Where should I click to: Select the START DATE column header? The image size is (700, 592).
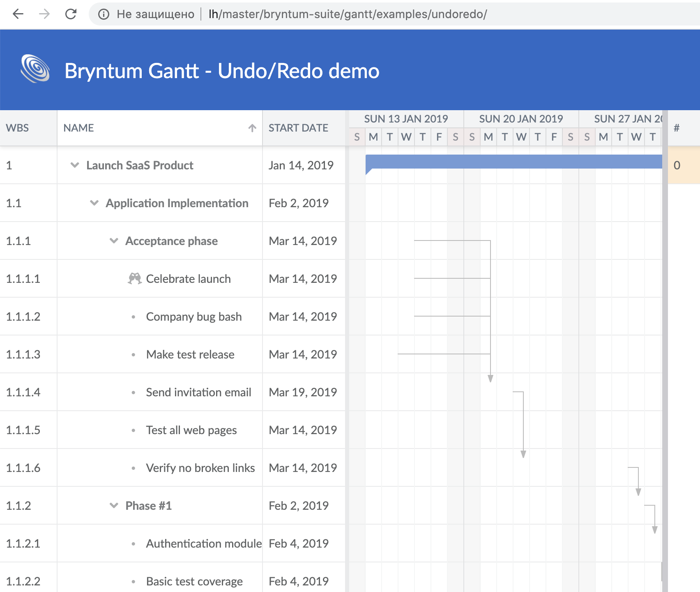[x=297, y=128]
